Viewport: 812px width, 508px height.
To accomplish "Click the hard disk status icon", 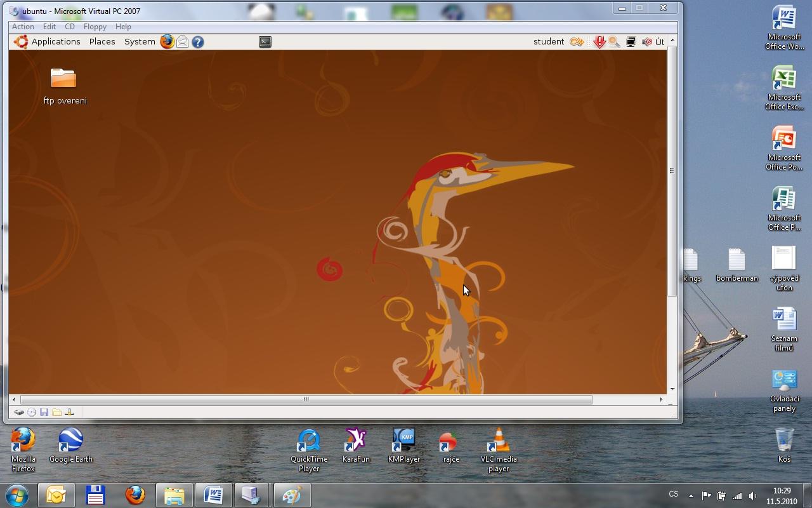I will pyautogui.click(x=19, y=413).
